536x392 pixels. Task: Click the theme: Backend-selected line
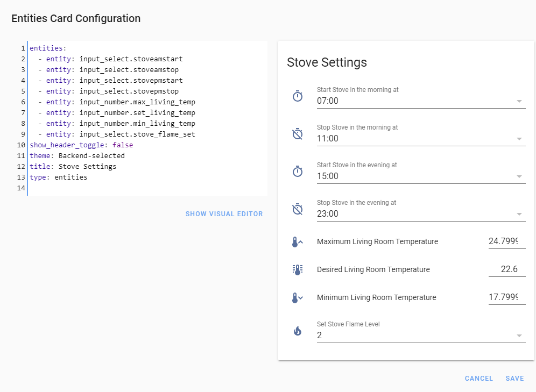click(x=77, y=156)
